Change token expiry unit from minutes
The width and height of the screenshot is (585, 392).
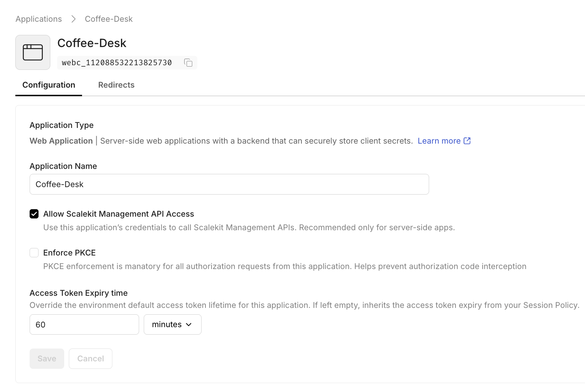[x=172, y=324]
